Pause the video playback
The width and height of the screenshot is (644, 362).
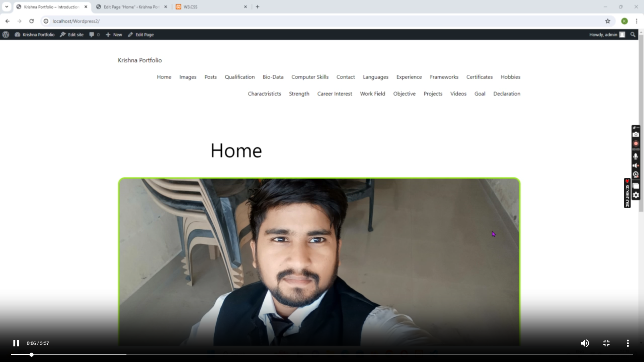(16, 343)
